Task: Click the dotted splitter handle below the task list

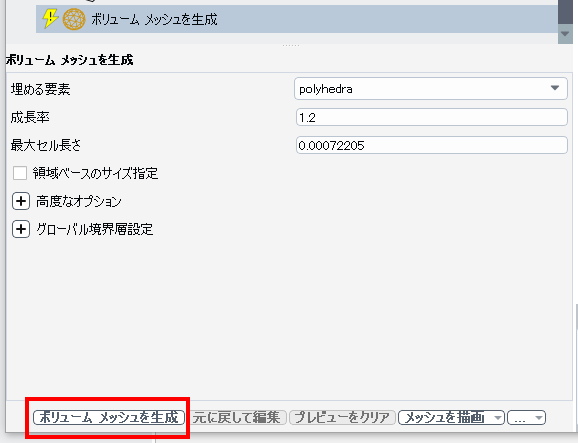Action: (x=291, y=45)
